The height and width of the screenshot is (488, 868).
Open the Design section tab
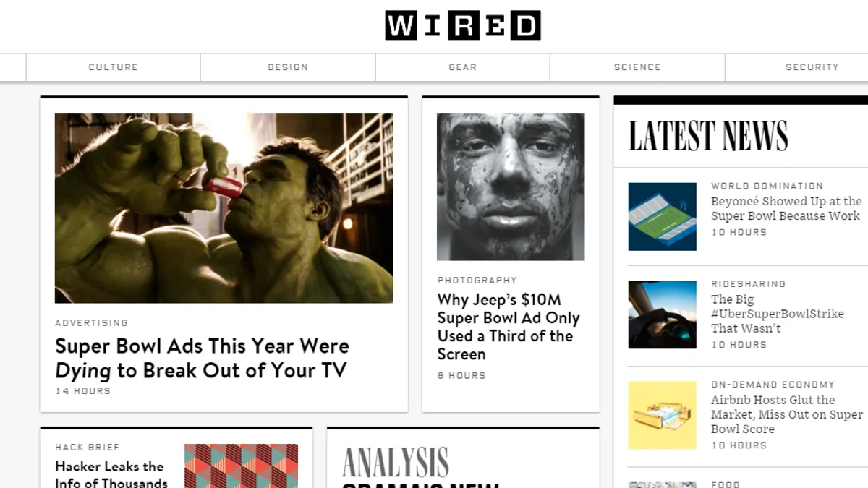click(288, 67)
